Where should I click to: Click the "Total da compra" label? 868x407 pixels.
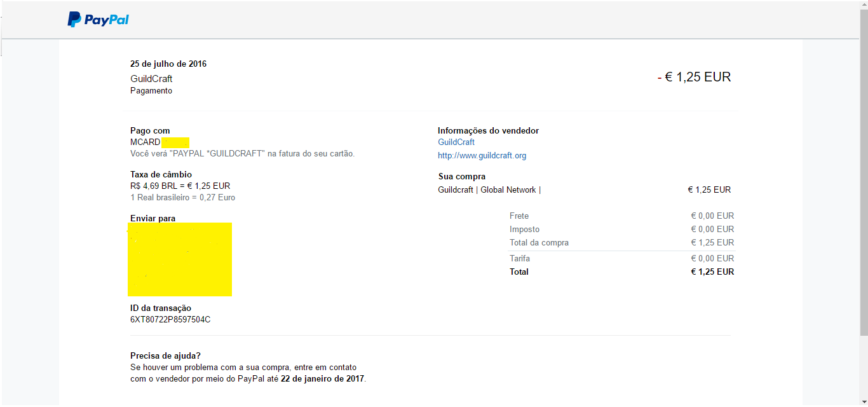pyautogui.click(x=539, y=243)
